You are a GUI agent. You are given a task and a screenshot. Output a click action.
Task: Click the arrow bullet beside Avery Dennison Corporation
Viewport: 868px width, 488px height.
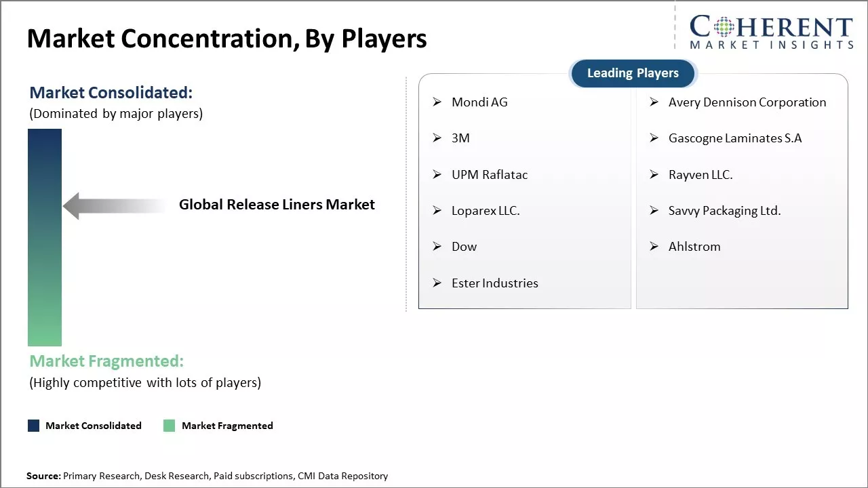pyautogui.click(x=654, y=102)
